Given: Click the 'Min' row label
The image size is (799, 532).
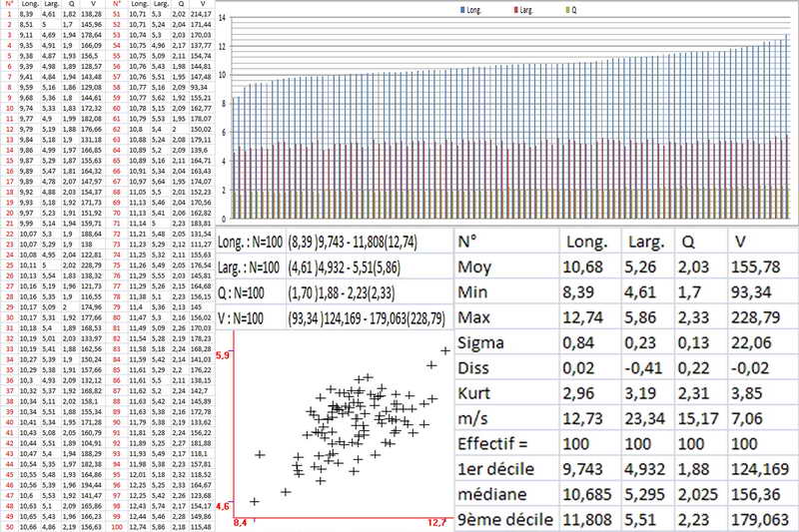Looking at the screenshot, I should pyautogui.click(x=472, y=292).
